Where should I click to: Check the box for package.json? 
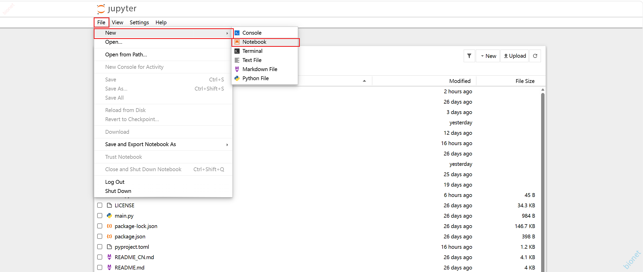100,236
